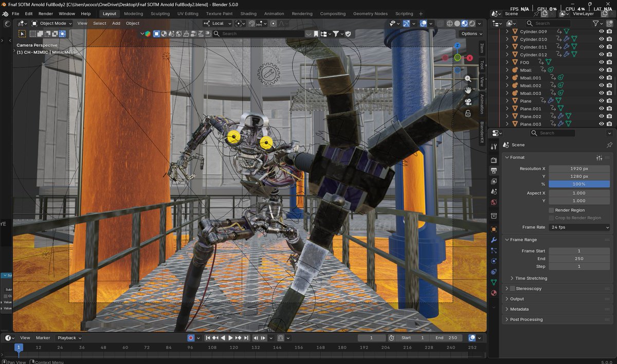Select rendered viewport shading sphere
Image resolution: width=617 pixels, height=364 pixels.
[473, 23]
